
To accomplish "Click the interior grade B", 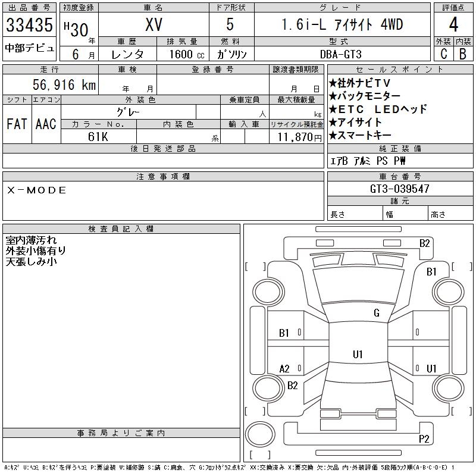I will click(x=463, y=54).
